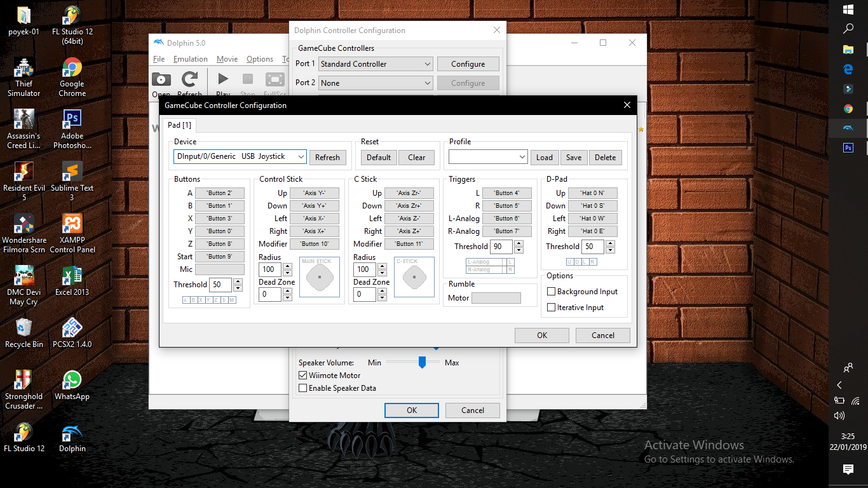Enable the Background Input checkbox
The width and height of the screenshot is (868, 488).
[552, 292]
